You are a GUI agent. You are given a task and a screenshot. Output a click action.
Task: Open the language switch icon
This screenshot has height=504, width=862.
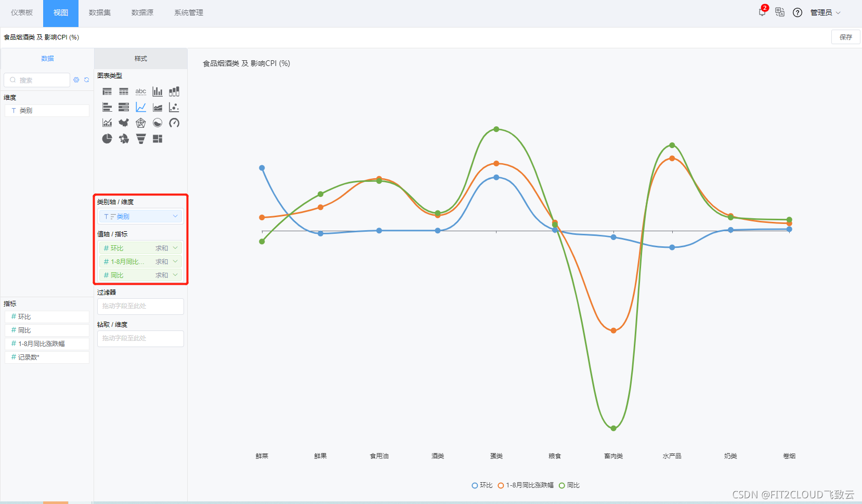(x=780, y=12)
